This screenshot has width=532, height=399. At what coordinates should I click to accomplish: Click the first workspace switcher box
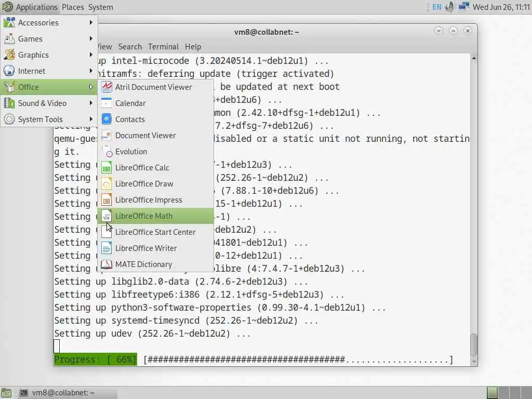[492, 393]
